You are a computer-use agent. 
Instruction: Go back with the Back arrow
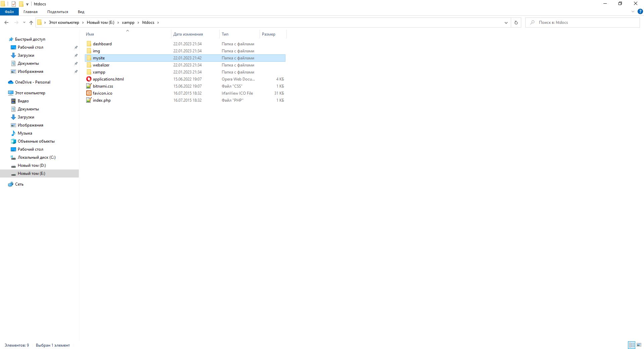[x=6, y=22]
